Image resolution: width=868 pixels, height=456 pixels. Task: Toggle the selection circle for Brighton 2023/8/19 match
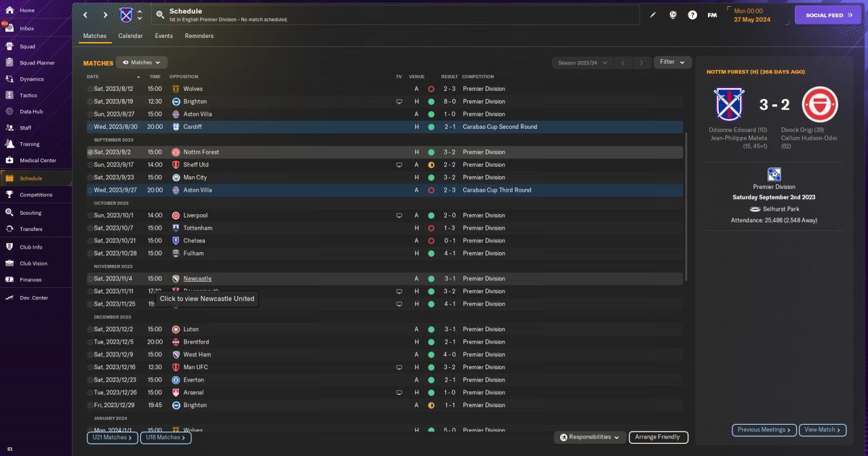(90, 102)
